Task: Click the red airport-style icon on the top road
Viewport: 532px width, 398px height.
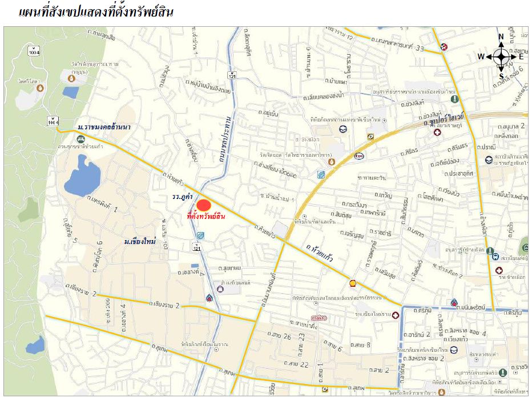Action: tap(444, 47)
